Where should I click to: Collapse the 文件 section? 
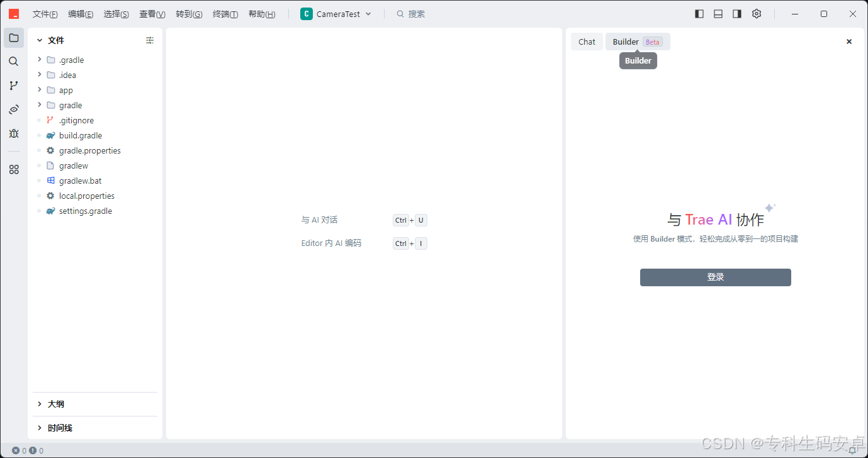pos(40,40)
